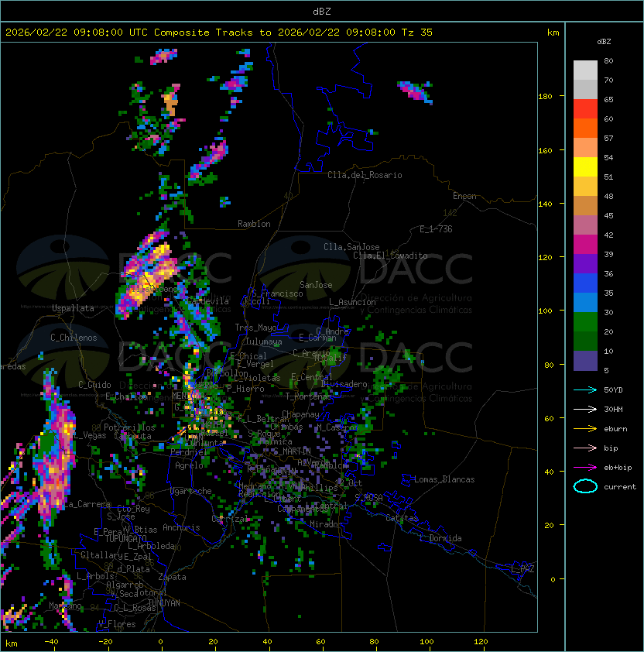Click the 'dBZ' heading above the color scale
Viewport: 644px width, 652px height.
(604, 42)
